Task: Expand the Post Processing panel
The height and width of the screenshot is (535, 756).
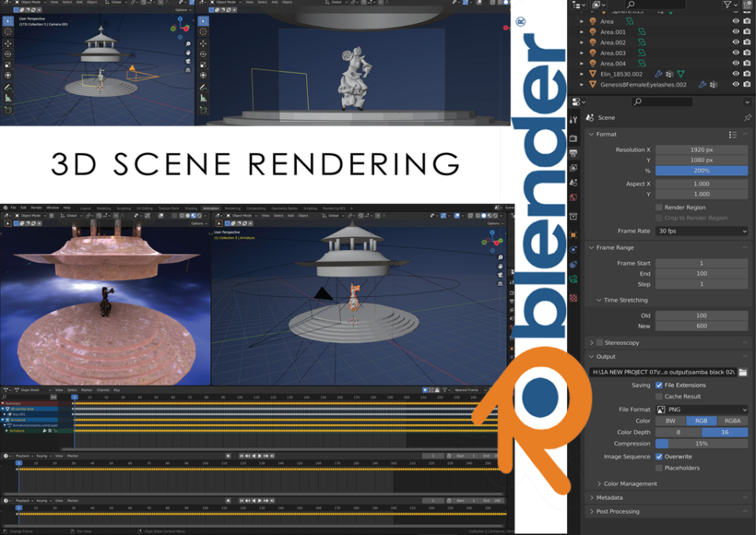Action: [591, 511]
